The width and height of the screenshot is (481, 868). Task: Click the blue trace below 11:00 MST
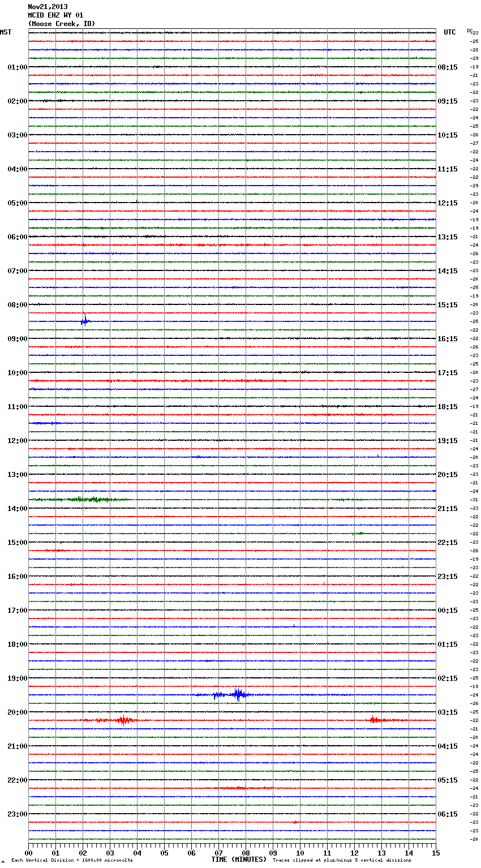[232, 423]
